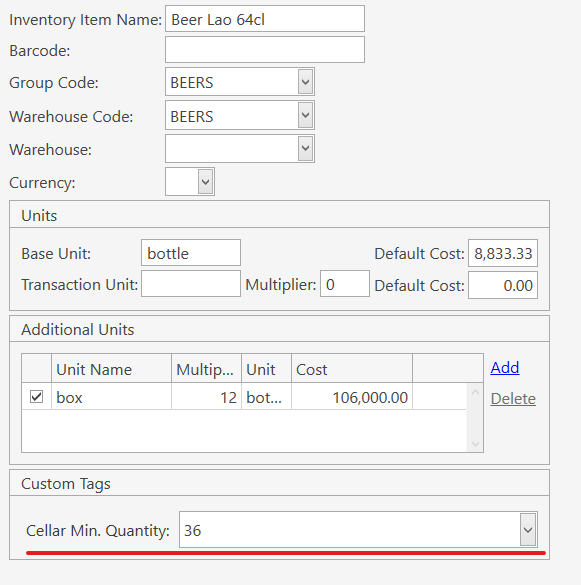Click the Delete link for additional units
The height and width of the screenshot is (585, 581).
[513, 398]
